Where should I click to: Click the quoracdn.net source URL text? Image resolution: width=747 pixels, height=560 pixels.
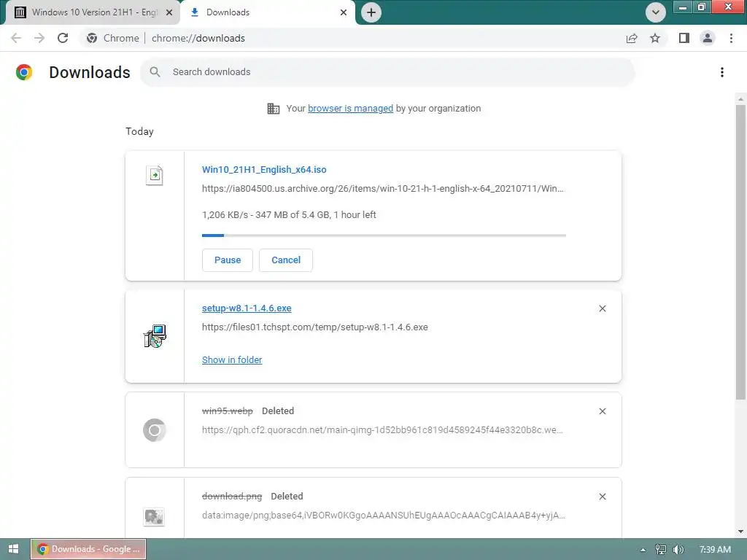point(382,430)
